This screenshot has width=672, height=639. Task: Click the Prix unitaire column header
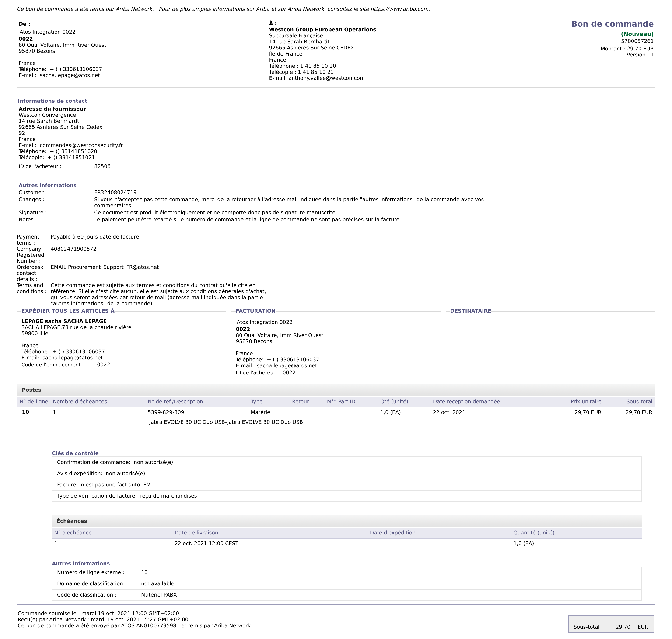coord(586,401)
